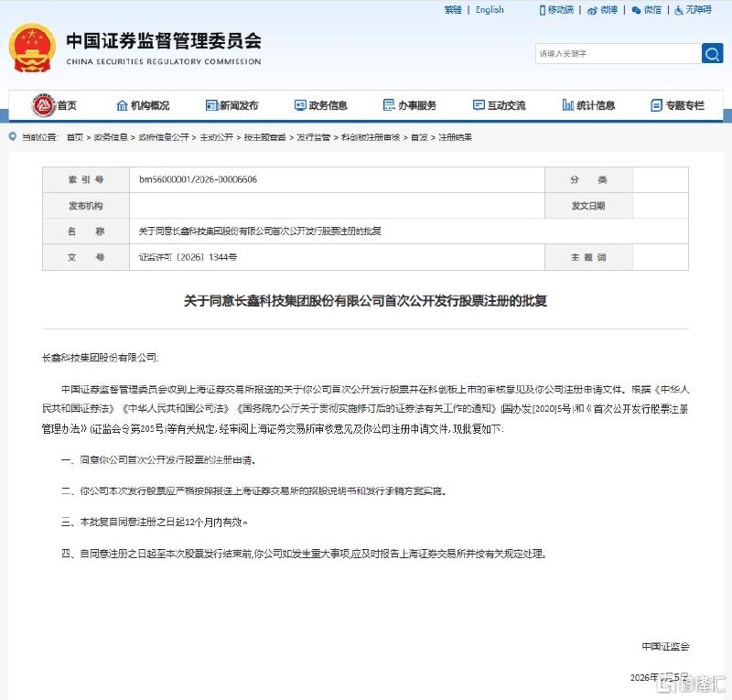The image size is (732, 700).
Task: Go to 注册结果 in the breadcrumb
Action: click(455, 137)
